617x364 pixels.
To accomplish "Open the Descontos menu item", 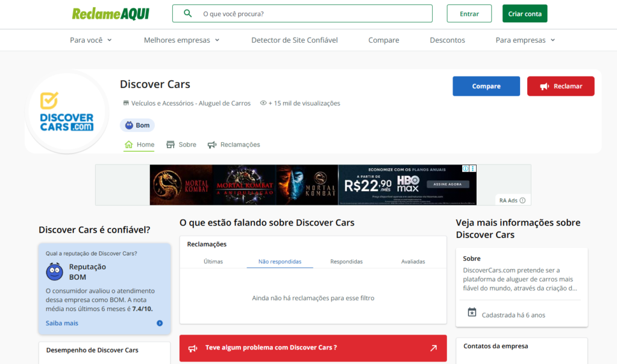I will coord(447,40).
